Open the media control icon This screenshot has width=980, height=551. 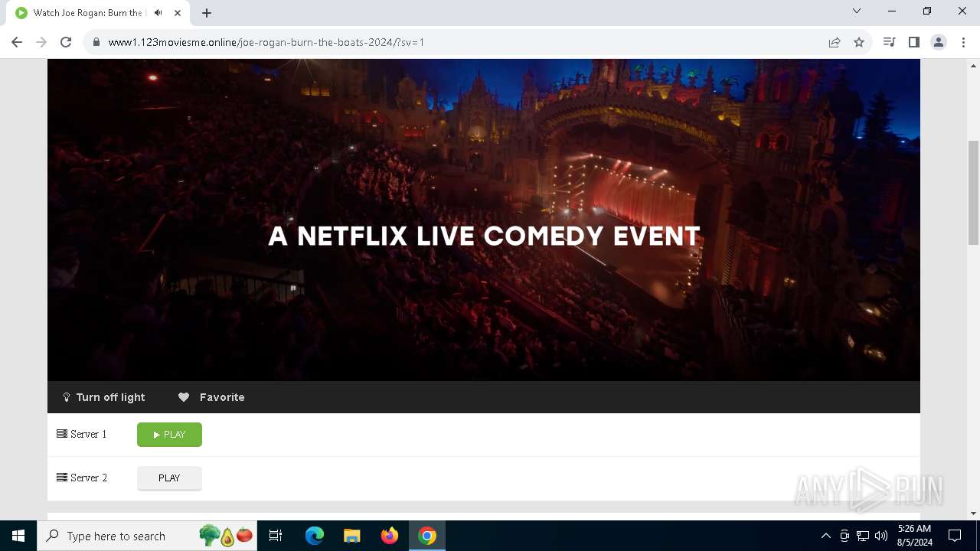click(x=889, y=42)
